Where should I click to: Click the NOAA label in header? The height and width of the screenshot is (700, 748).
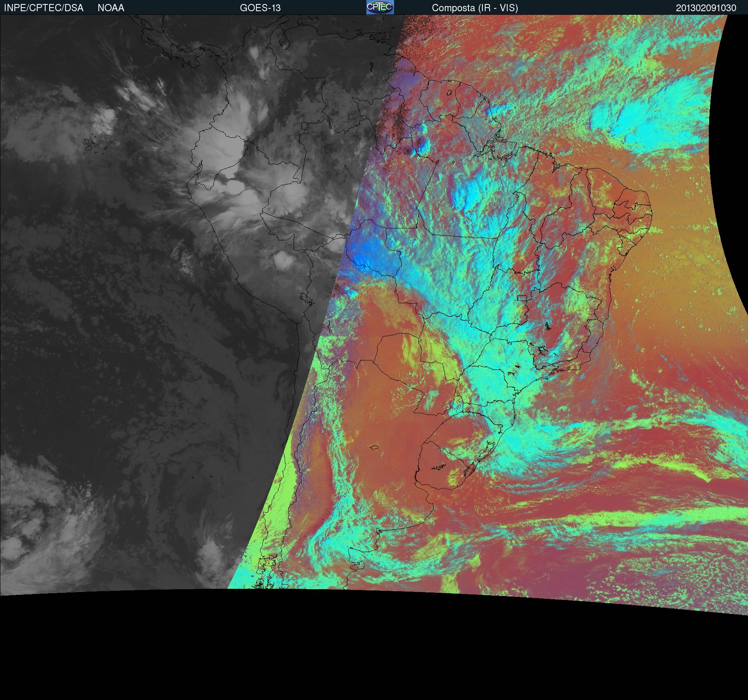[x=111, y=8]
